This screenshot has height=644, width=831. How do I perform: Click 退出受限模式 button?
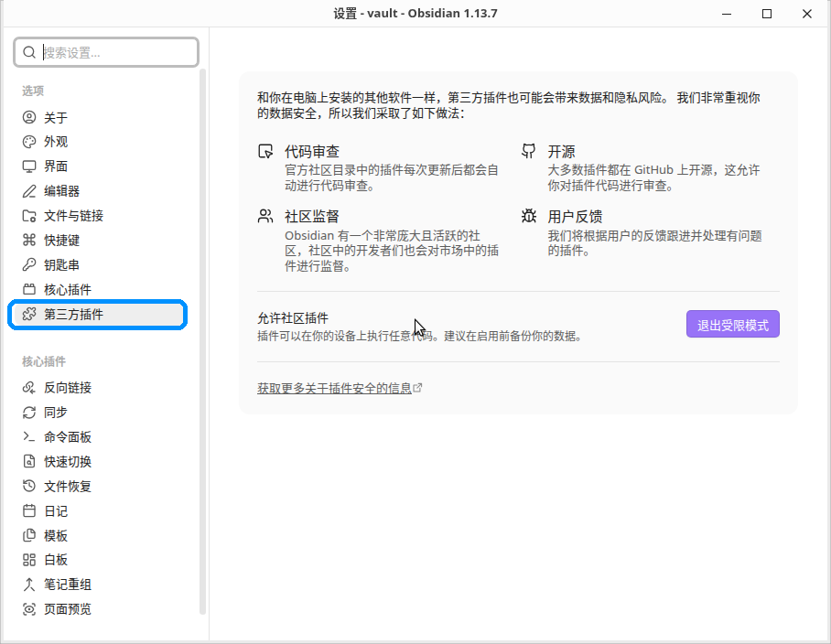732,324
